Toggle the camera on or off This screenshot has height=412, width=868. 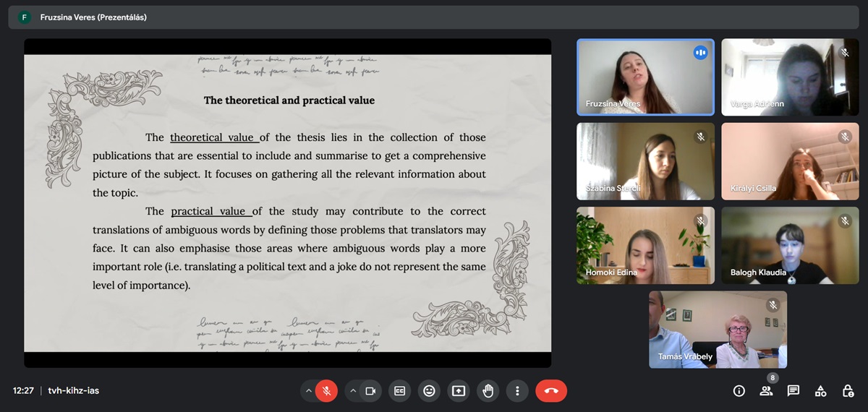point(370,391)
